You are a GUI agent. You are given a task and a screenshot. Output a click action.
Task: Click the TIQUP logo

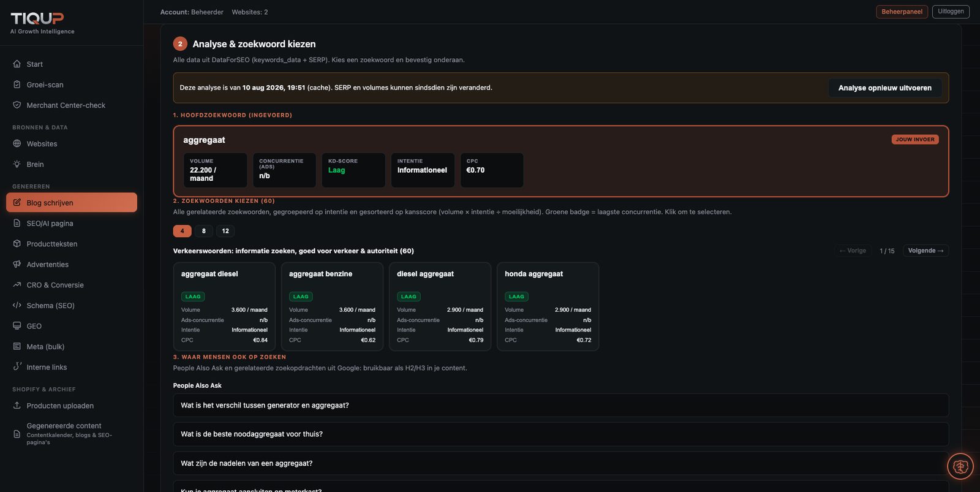coord(37,18)
